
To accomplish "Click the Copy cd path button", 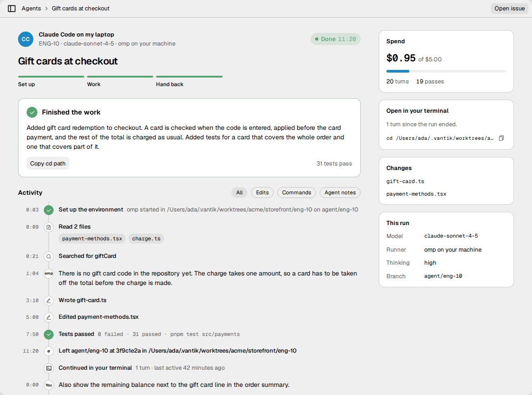I will coord(48,164).
